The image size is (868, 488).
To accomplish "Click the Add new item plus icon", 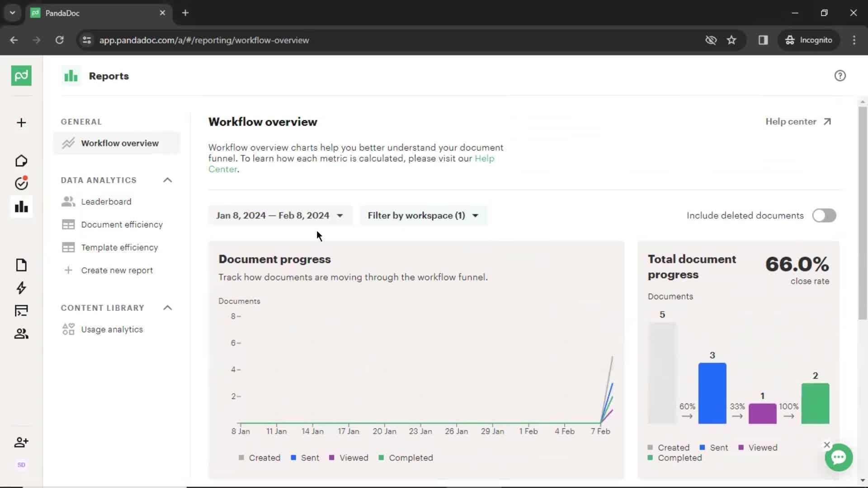I will click(x=21, y=122).
